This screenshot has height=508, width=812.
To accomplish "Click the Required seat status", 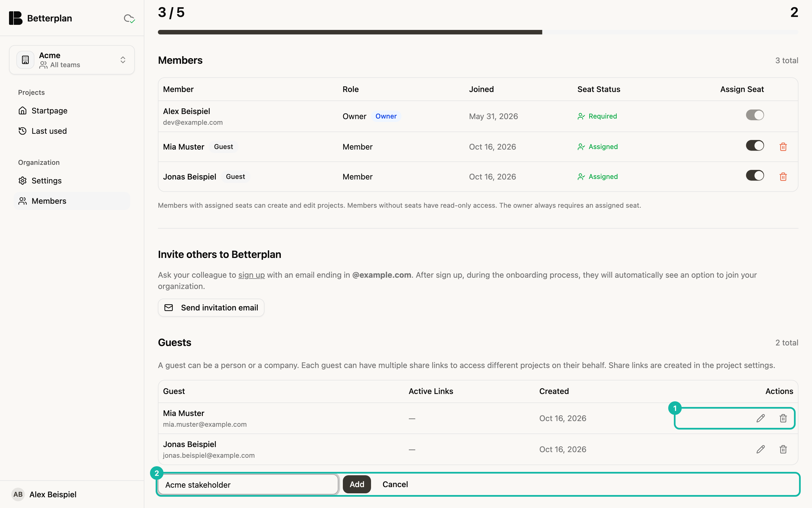I will click(x=597, y=116).
